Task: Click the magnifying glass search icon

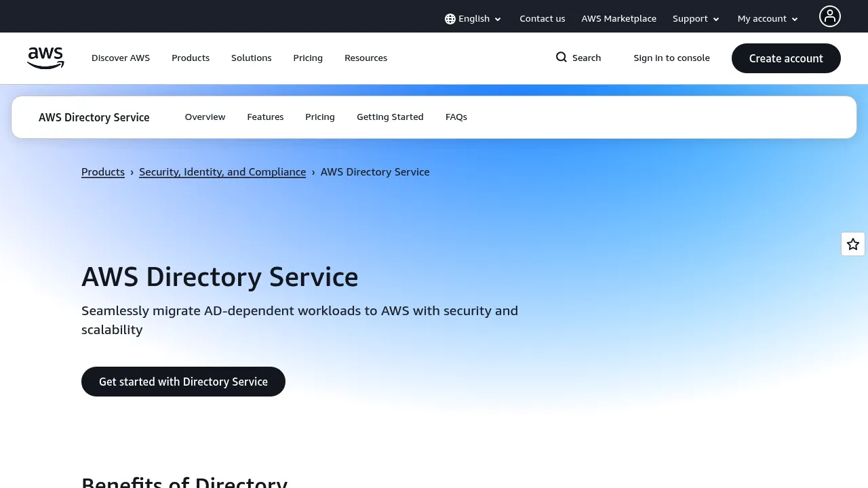Action: click(561, 58)
